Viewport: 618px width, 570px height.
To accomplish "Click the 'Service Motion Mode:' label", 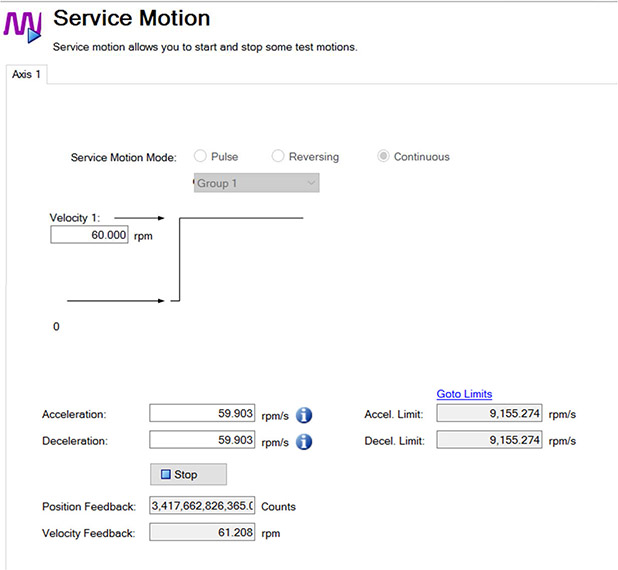I will pyautogui.click(x=124, y=157).
